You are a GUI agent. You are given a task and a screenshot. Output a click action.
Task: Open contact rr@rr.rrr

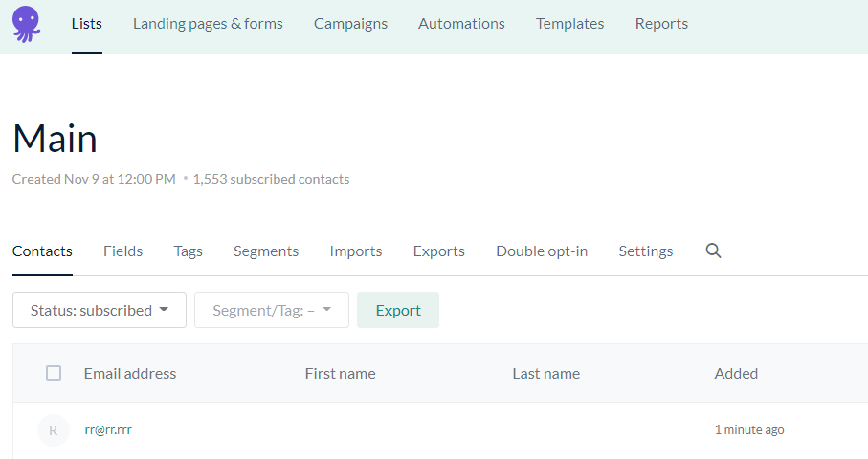pyautogui.click(x=108, y=430)
